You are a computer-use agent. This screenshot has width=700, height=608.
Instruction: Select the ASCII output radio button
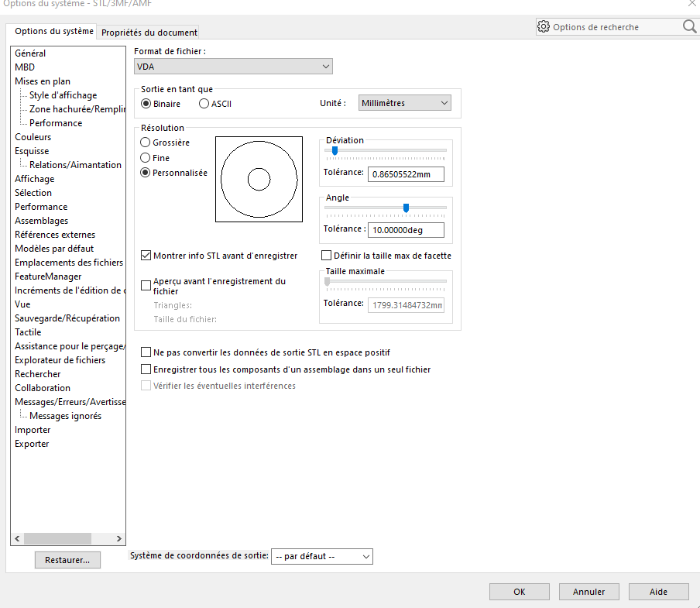(204, 103)
